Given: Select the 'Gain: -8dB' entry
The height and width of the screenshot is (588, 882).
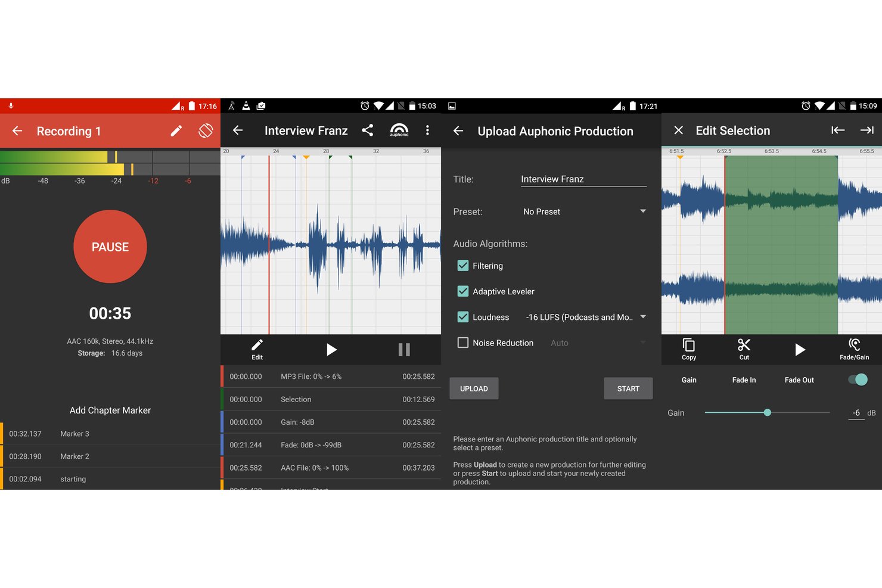Looking at the screenshot, I should (x=331, y=422).
